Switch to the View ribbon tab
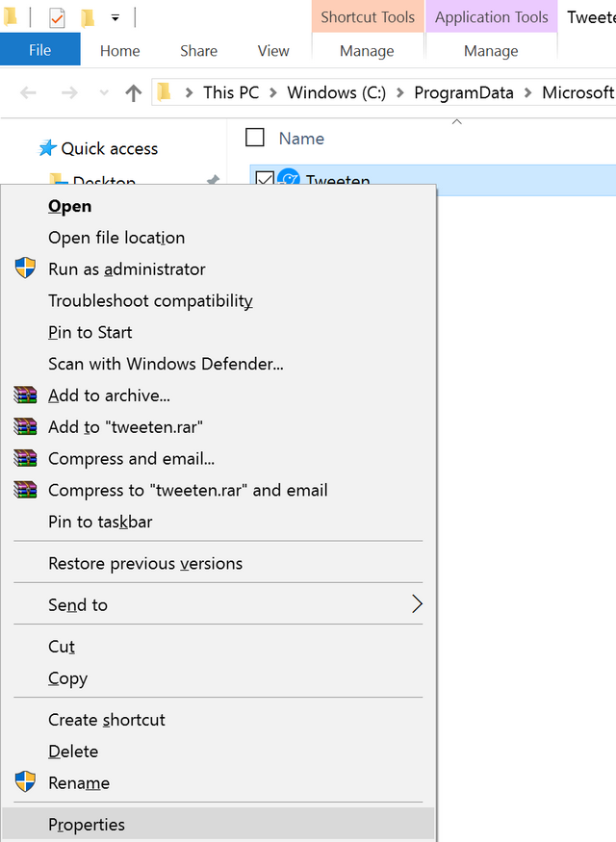616x842 pixels. coord(273,51)
